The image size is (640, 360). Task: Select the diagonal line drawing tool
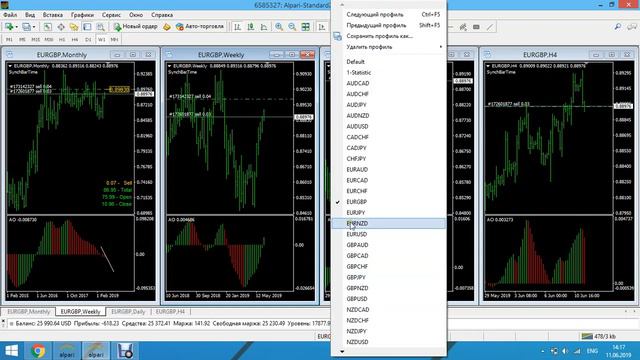pos(490,27)
